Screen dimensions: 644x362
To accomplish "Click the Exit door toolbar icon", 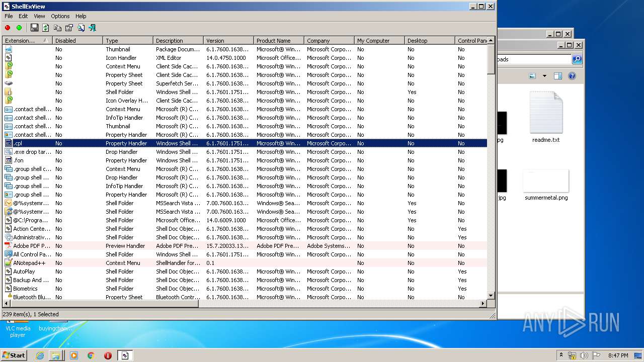I will pyautogui.click(x=92, y=28).
